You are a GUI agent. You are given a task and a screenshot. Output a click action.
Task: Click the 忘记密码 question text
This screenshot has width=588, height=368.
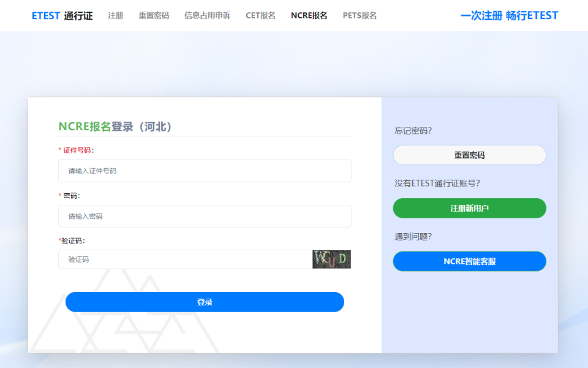click(412, 130)
